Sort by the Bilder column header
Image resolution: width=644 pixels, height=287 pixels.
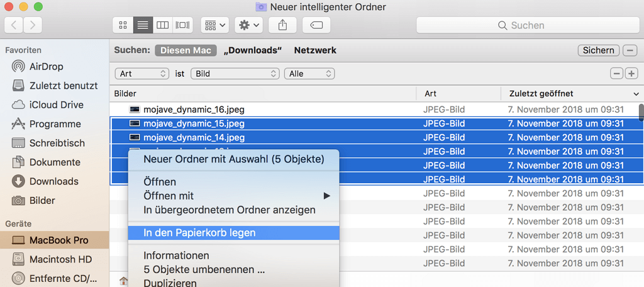(263, 94)
